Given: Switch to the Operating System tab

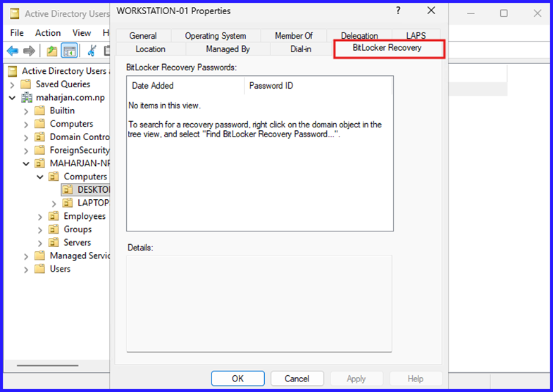Looking at the screenshot, I should click(216, 36).
